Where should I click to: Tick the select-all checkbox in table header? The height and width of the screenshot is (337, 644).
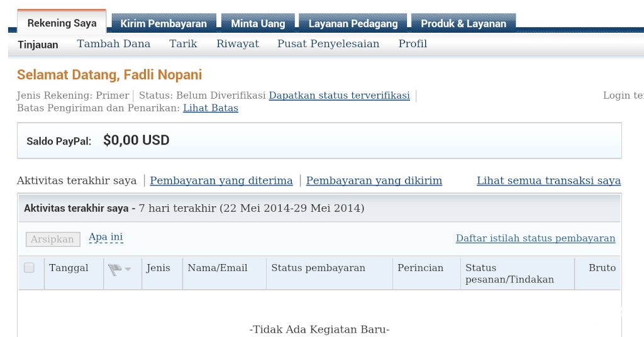[29, 268]
